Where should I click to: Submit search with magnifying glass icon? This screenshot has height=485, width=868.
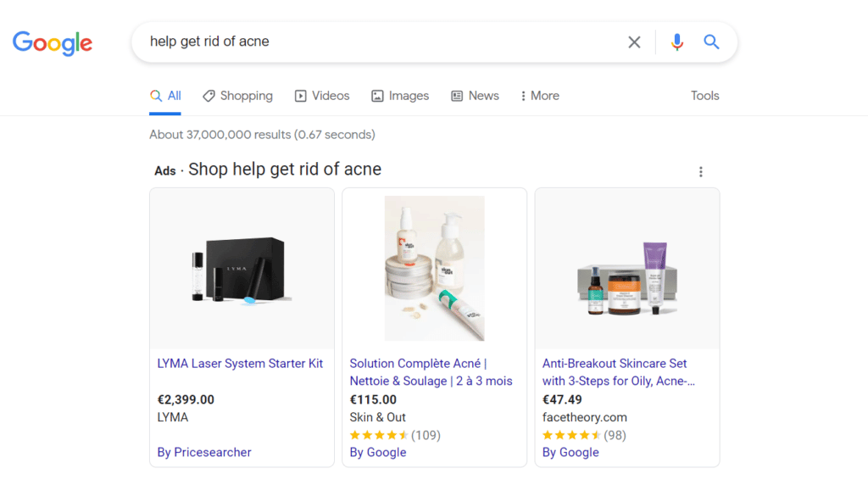click(711, 42)
